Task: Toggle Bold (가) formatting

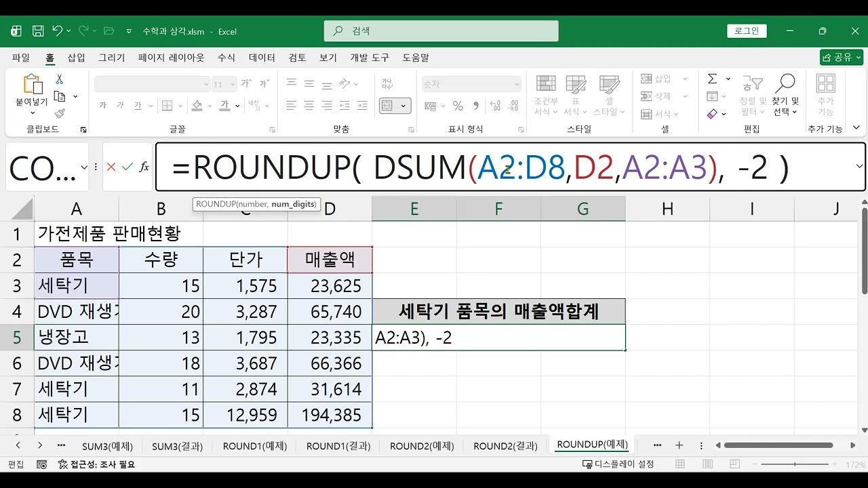Action: click(102, 106)
